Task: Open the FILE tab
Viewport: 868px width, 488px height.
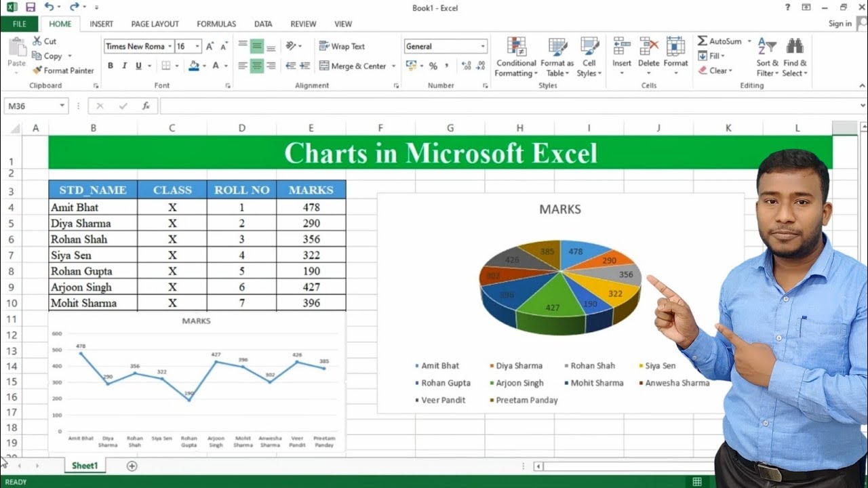Action: coord(19,24)
